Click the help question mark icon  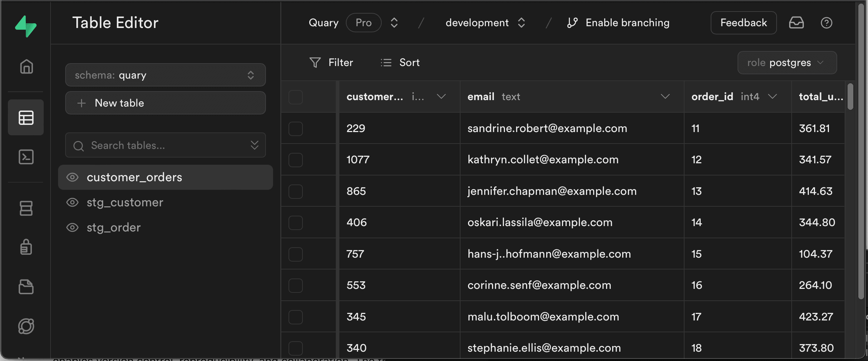826,23
